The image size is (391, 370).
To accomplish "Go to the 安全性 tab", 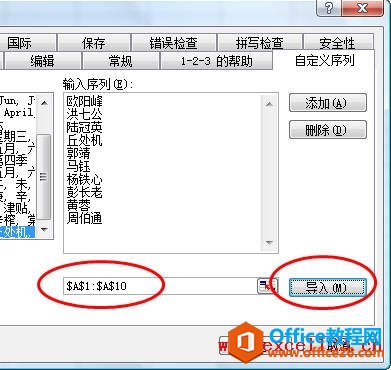I will 338,43.
